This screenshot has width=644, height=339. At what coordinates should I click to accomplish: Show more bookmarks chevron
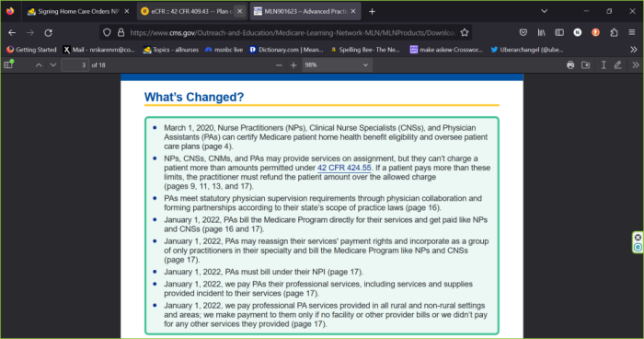(x=633, y=50)
